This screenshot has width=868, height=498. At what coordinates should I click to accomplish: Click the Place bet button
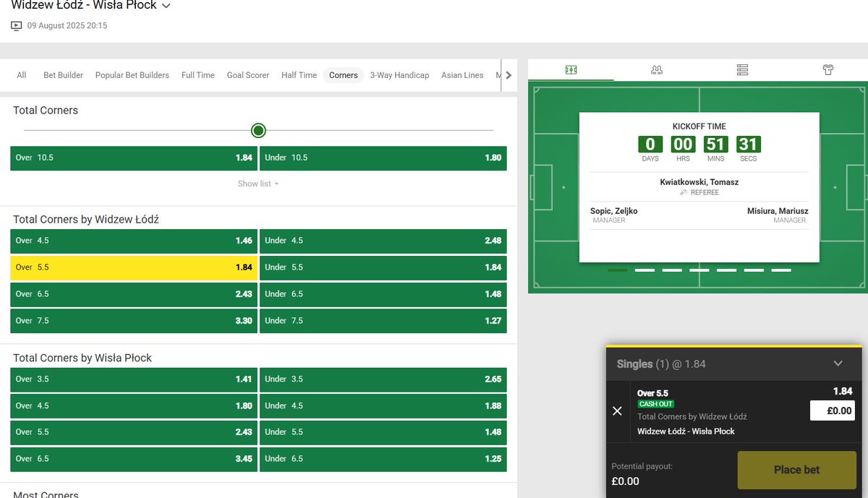[x=796, y=469]
